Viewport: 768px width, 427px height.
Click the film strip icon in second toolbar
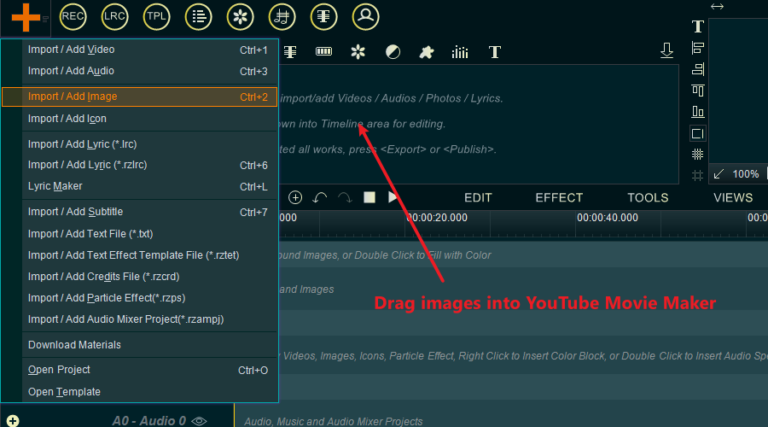coord(324,51)
